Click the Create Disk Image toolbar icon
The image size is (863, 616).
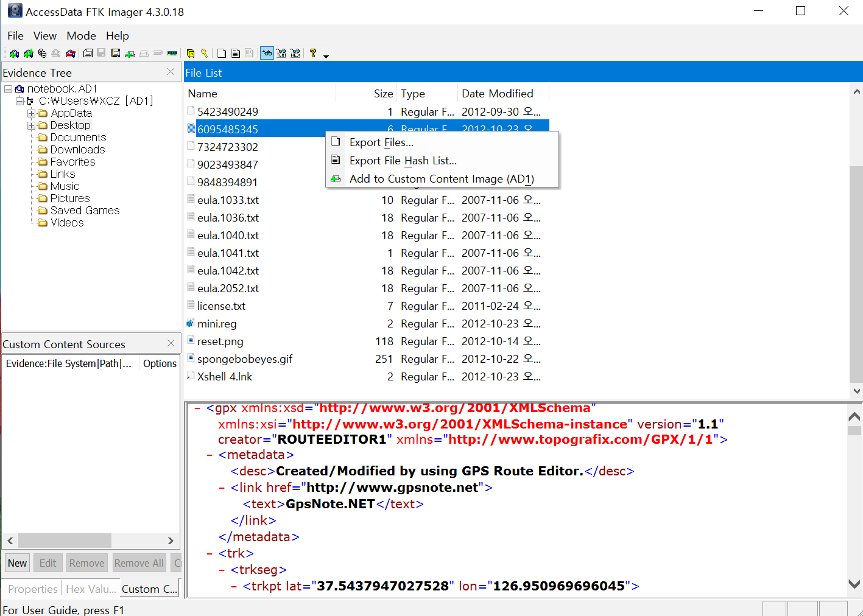(88, 54)
